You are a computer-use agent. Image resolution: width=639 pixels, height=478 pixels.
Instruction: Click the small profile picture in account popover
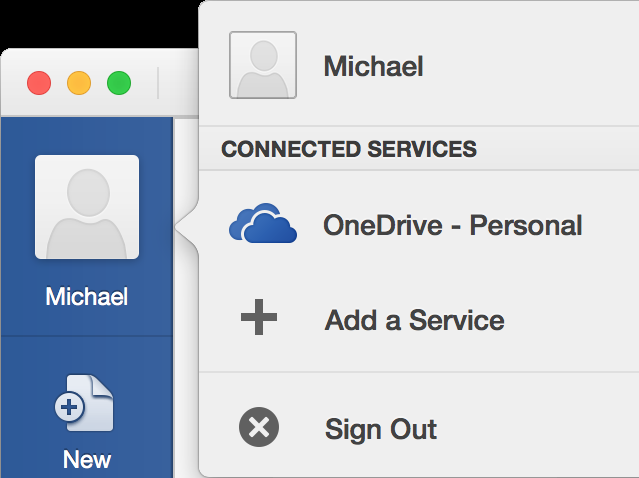(263, 65)
